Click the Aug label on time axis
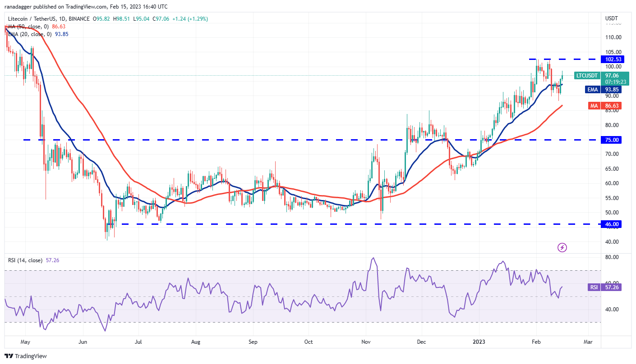 tap(195, 342)
